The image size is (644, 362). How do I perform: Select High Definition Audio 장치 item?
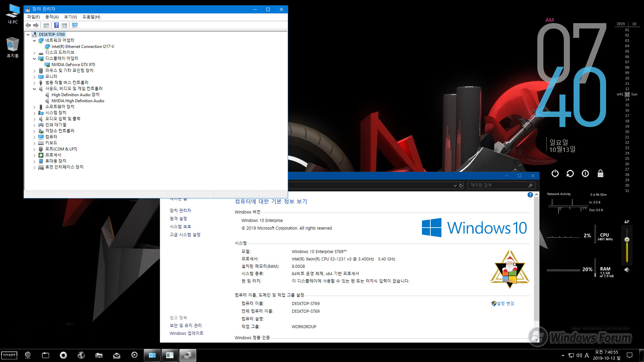pyautogui.click(x=75, y=95)
